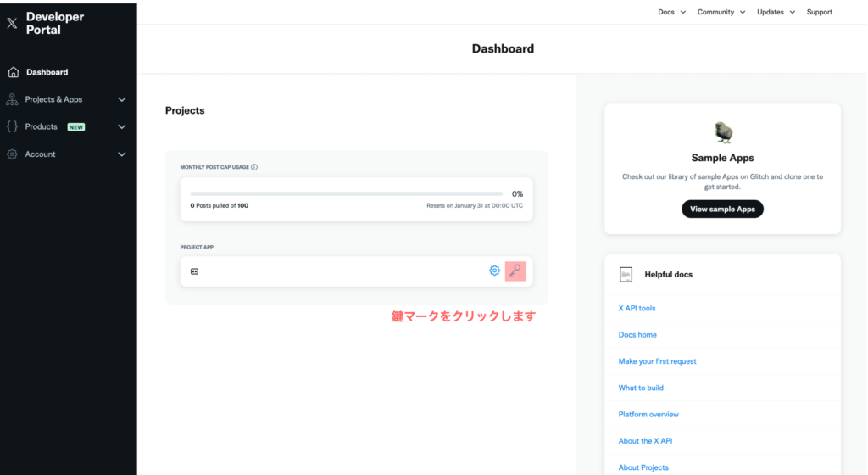The width and height of the screenshot is (868, 475).
Task: Click the View sample Apps button
Action: tap(722, 209)
